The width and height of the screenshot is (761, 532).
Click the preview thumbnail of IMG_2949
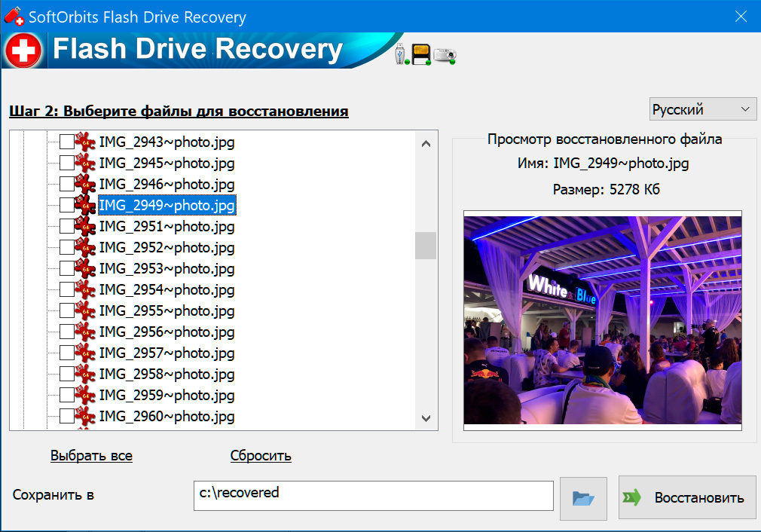click(603, 320)
